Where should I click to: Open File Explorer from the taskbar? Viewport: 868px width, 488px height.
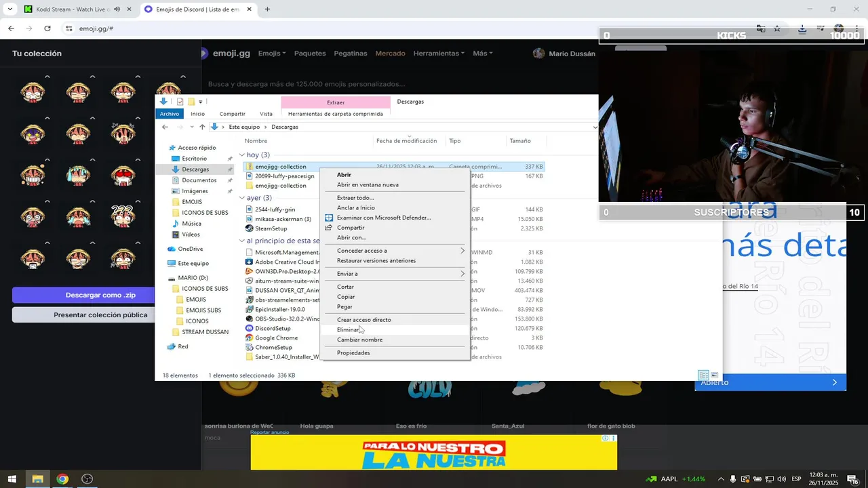coord(37,479)
